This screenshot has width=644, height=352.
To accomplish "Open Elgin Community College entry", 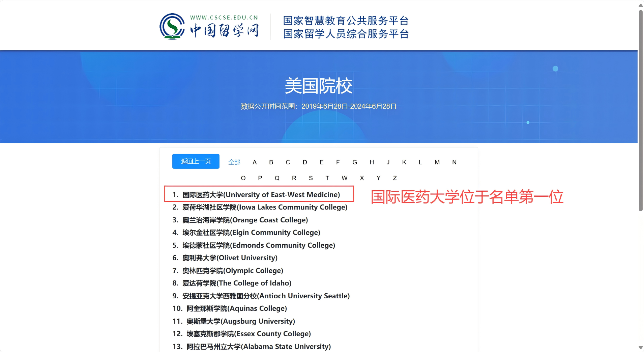I will 251,233.
